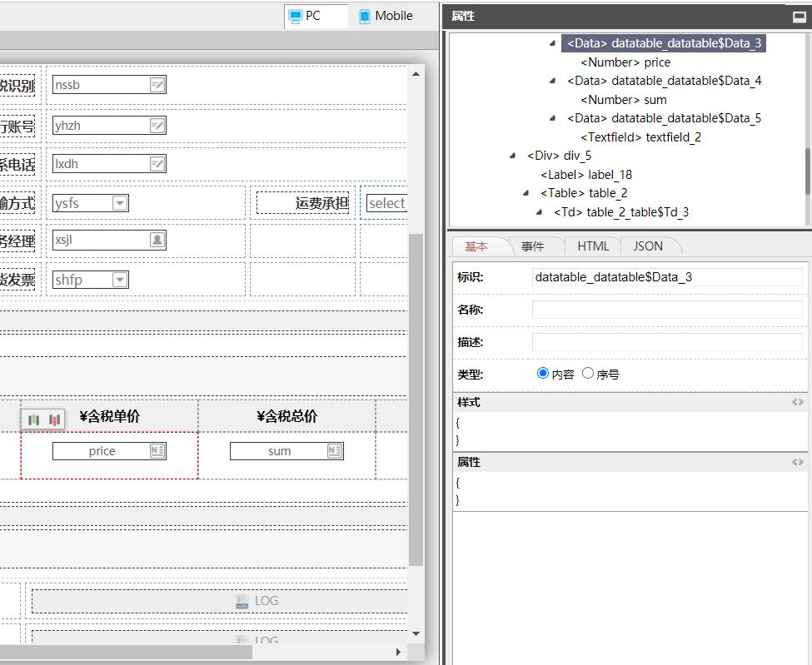Click the red column icon above price cell
The width and height of the screenshot is (812, 665).
tap(54, 420)
